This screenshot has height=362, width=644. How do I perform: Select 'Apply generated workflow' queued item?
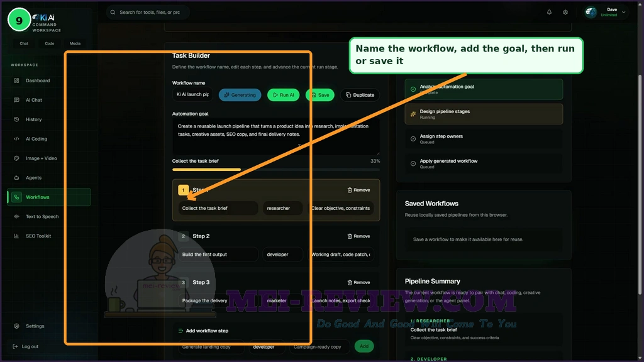point(484,163)
